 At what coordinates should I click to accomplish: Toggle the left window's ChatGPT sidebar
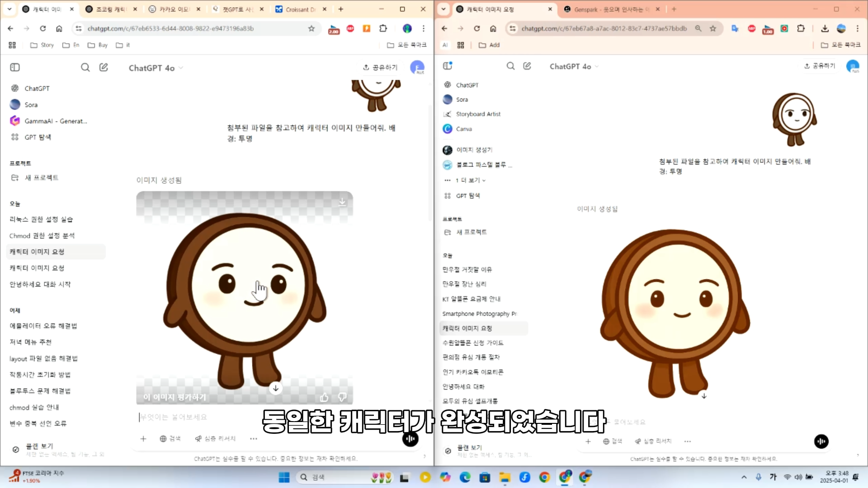pos(15,67)
